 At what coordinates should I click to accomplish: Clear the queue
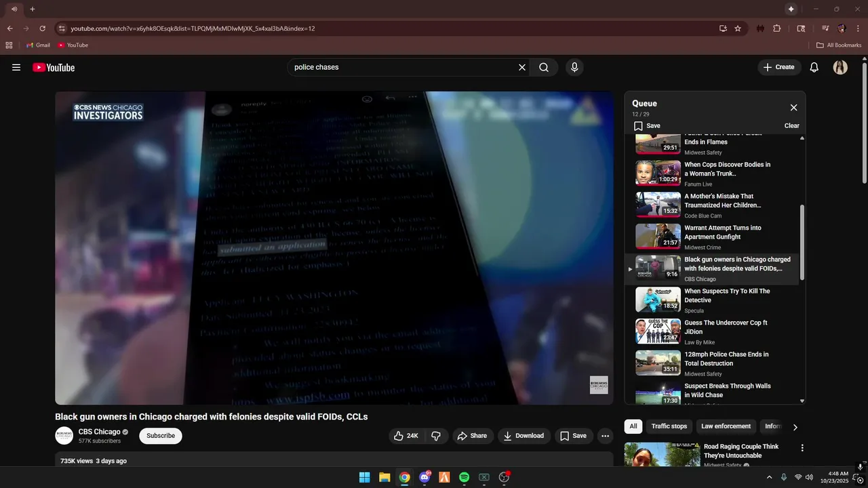click(x=791, y=125)
